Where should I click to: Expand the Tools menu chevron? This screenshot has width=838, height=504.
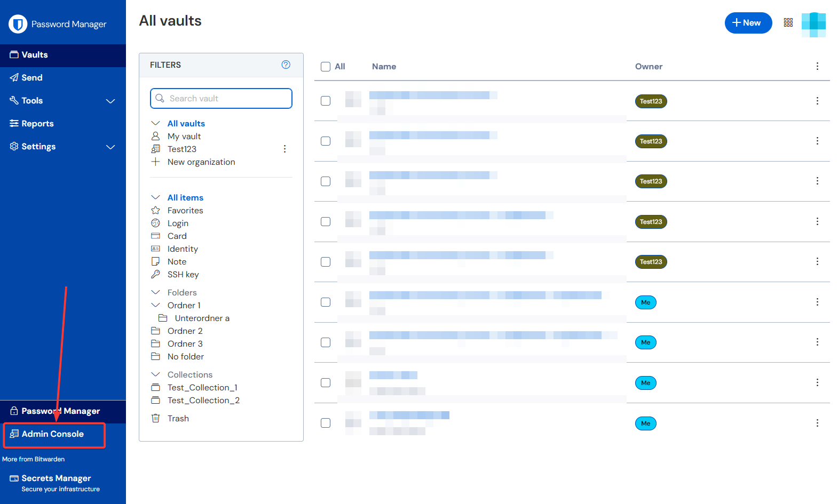tap(110, 101)
